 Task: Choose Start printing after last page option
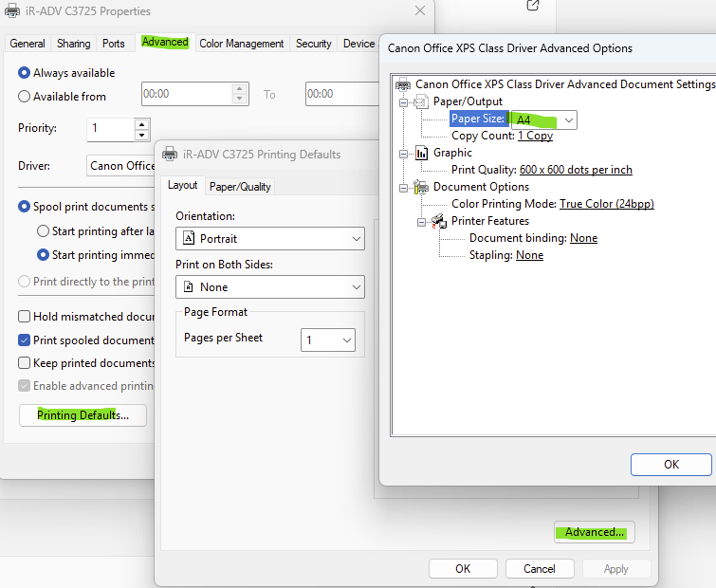43,231
